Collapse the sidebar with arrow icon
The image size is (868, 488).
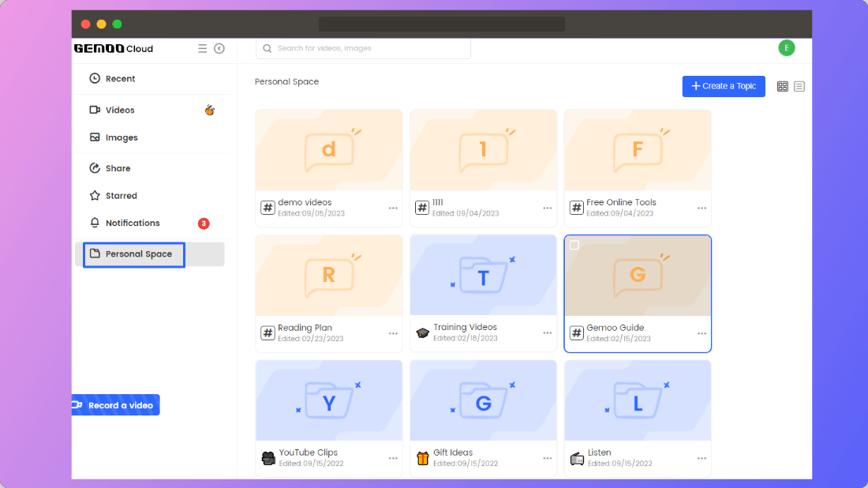(219, 49)
